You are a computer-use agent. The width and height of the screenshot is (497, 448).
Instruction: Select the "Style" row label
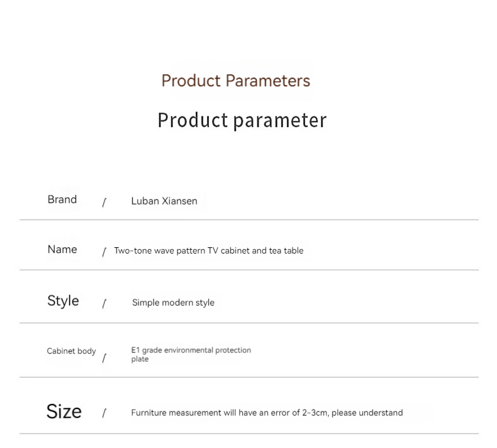point(63,301)
